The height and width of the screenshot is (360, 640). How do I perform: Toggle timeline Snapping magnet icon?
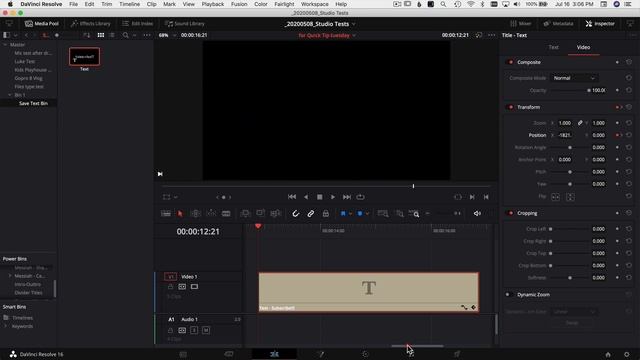pos(296,213)
